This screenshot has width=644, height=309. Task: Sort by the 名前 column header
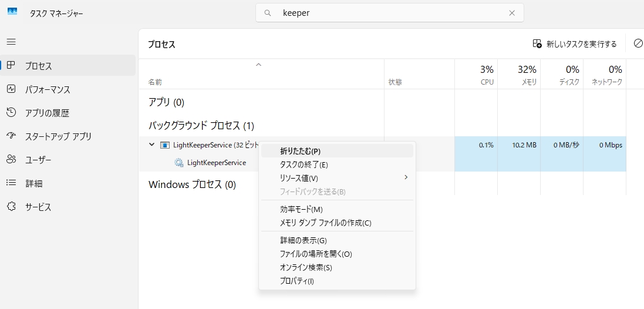tap(262, 75)
